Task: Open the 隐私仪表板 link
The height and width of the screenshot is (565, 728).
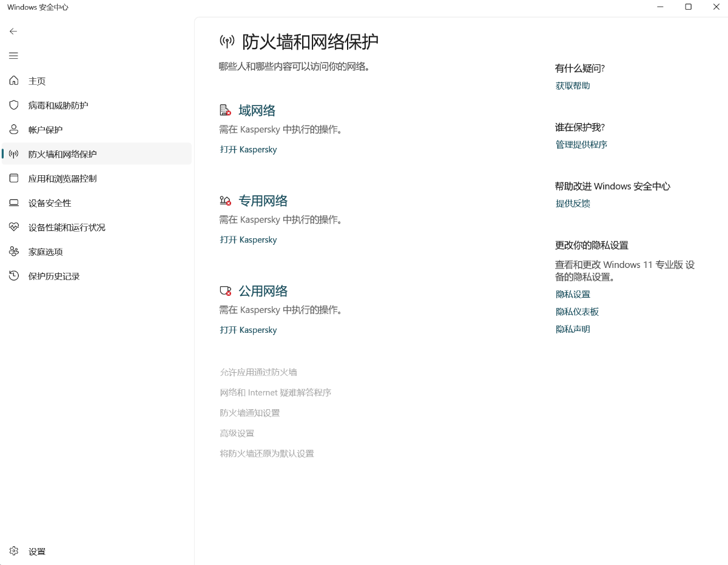Action: coord(577,312)
